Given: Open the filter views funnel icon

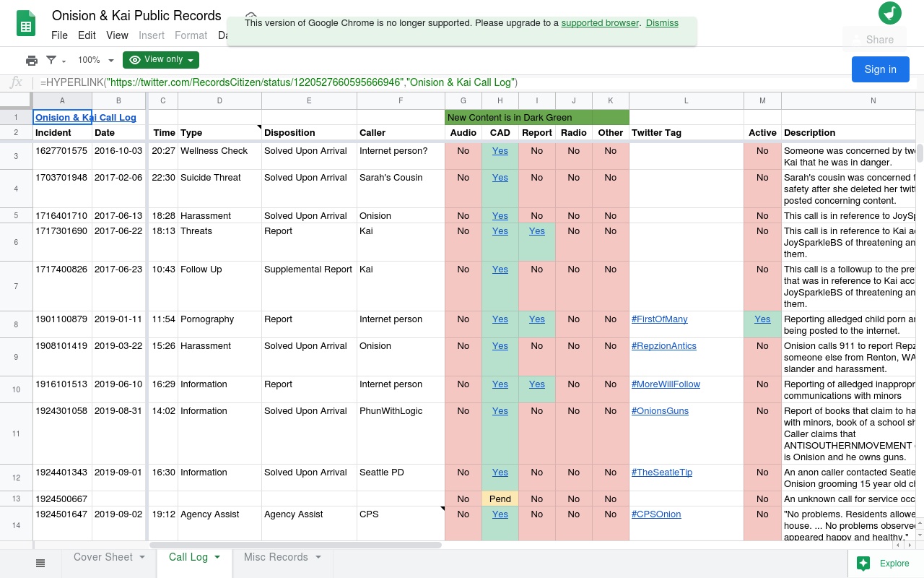Looking at the screenshot, I should [x=51, y=60].
